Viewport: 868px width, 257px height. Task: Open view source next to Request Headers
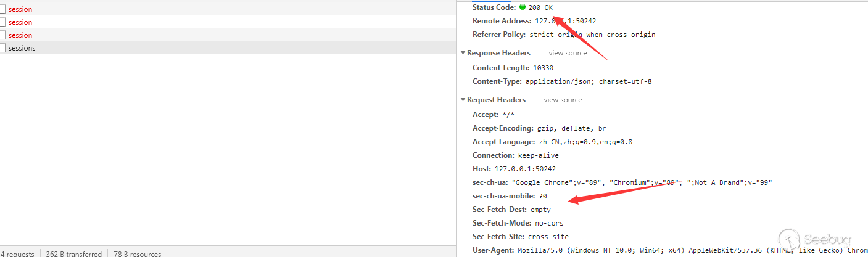click(563, 100)
